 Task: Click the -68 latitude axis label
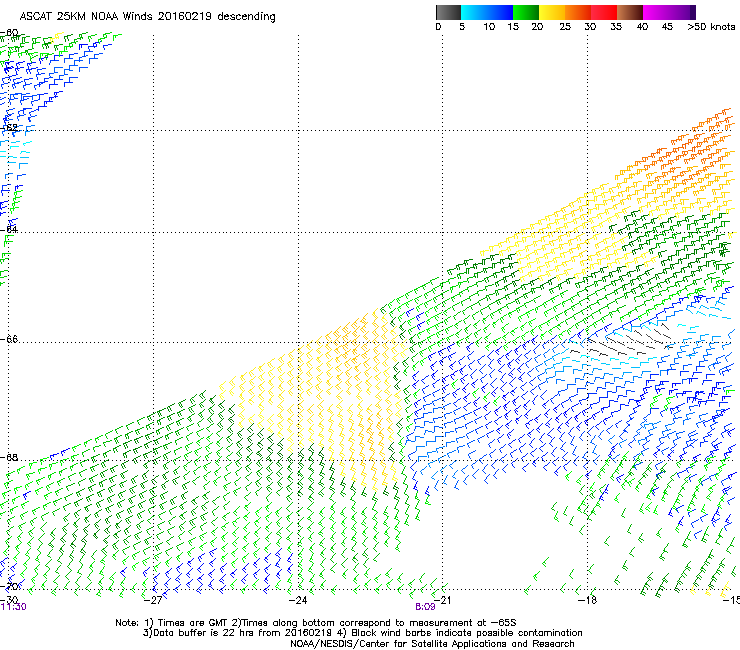coord(9,457)
